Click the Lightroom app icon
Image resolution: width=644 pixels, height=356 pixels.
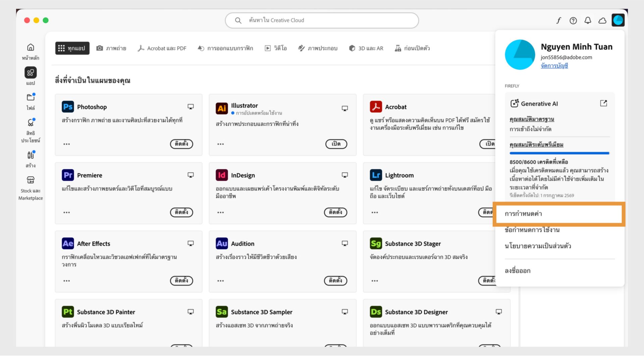coord(376,175)
